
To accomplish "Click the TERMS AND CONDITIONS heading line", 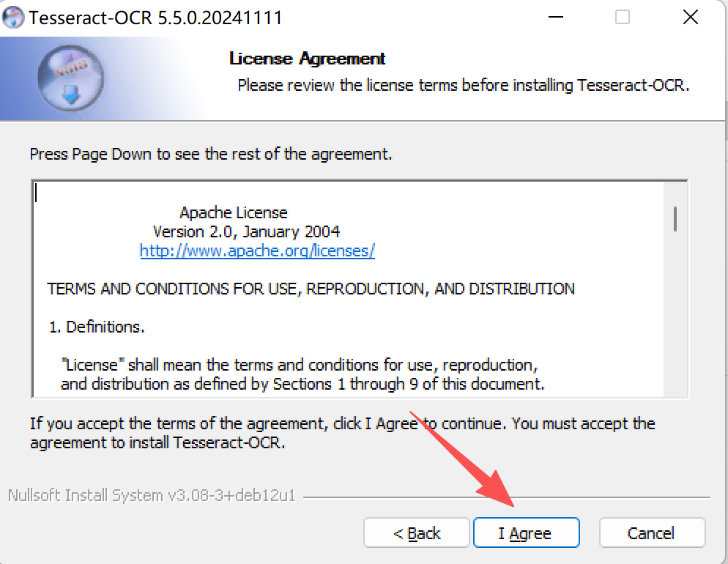I will pyautogui.click(x=311, y=289).
